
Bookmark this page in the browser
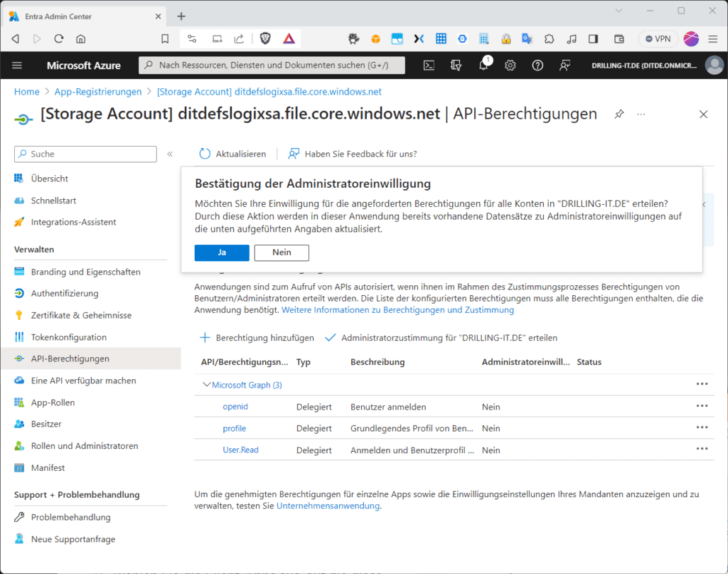click(165, 39)
